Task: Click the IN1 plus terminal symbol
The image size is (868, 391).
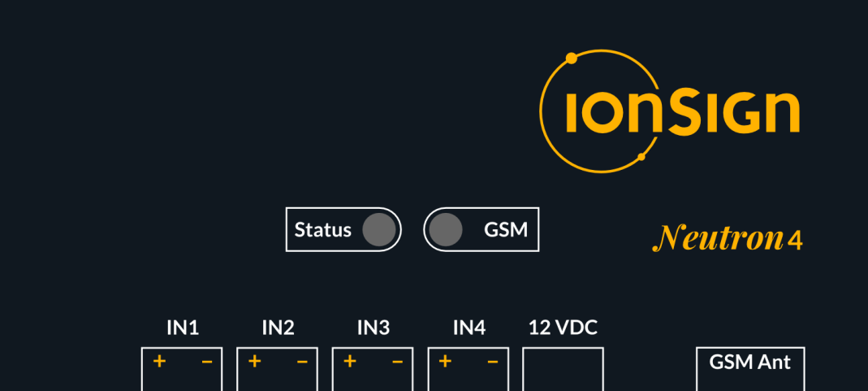Action: pyautogui.click(x=159, y=362)
